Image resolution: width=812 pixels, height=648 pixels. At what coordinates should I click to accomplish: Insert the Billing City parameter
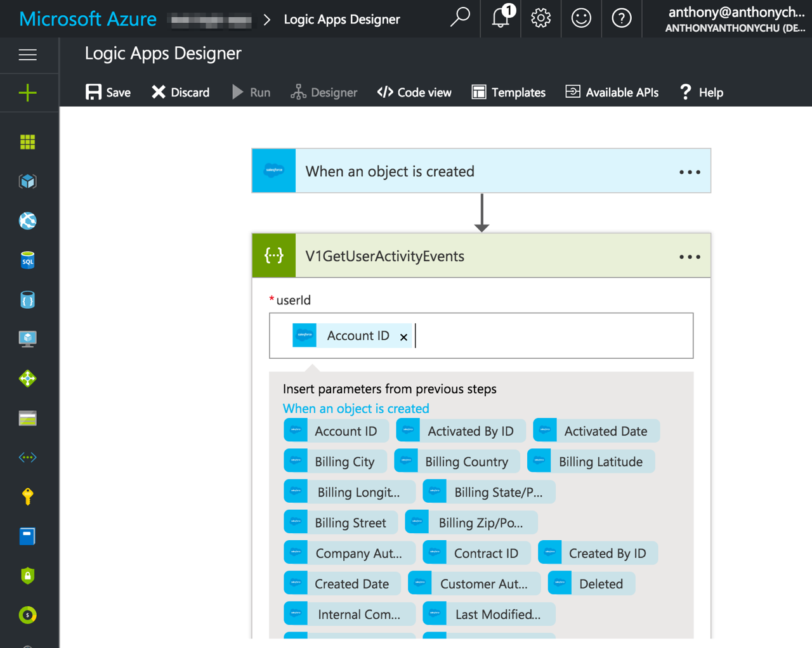click(335, 461)
